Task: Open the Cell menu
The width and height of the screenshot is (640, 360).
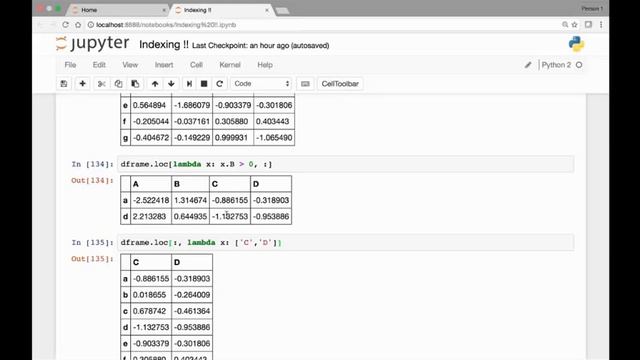Action: (196, 65)
